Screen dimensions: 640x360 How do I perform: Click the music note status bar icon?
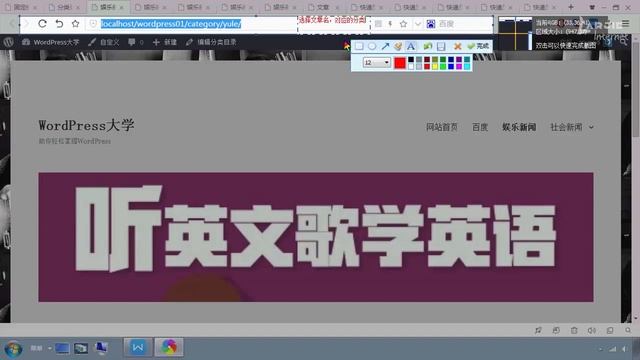(x=538, y=330)
